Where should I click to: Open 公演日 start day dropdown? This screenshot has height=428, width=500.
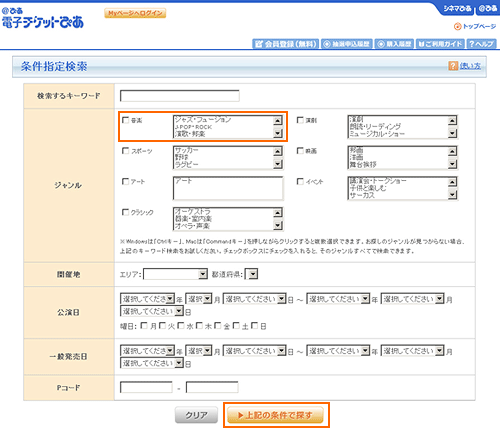coord(255,299)
